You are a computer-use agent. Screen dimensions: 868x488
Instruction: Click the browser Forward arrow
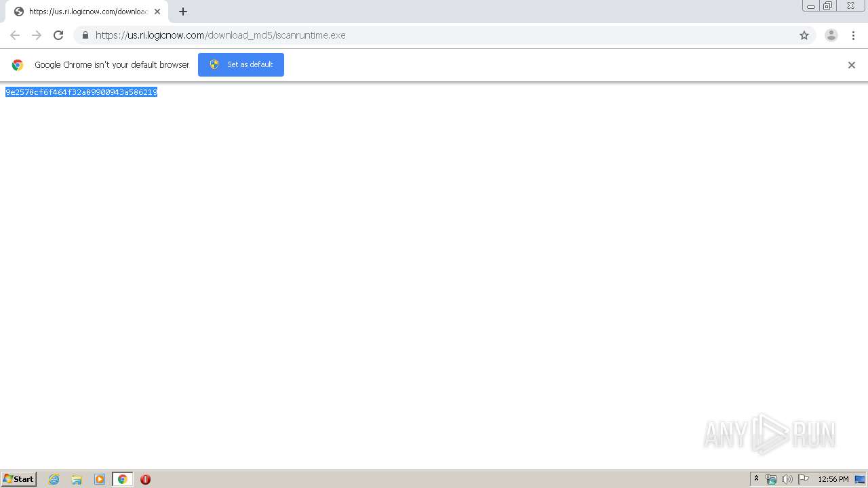click(x=37, y=35)
